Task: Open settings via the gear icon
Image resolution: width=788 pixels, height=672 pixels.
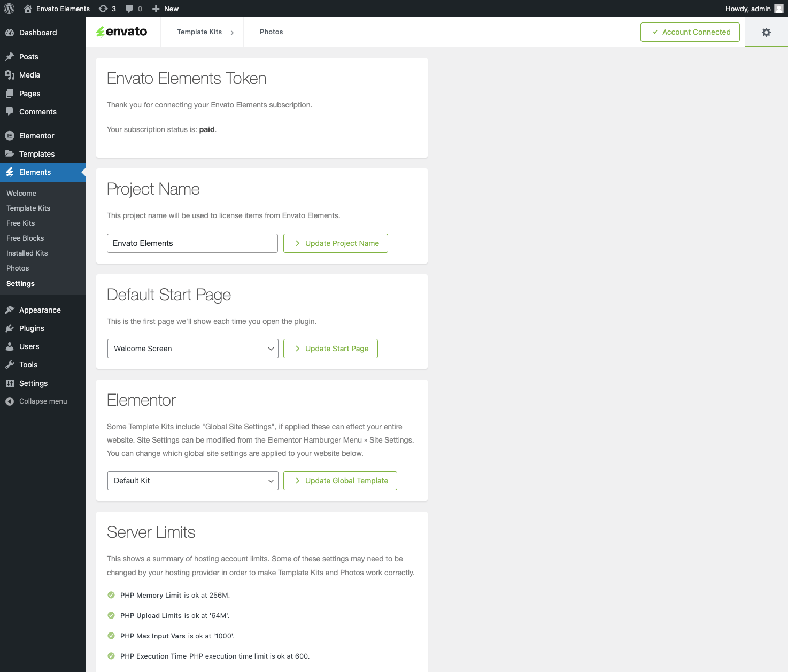Action: pyautogui.click(x=766, y=32)
